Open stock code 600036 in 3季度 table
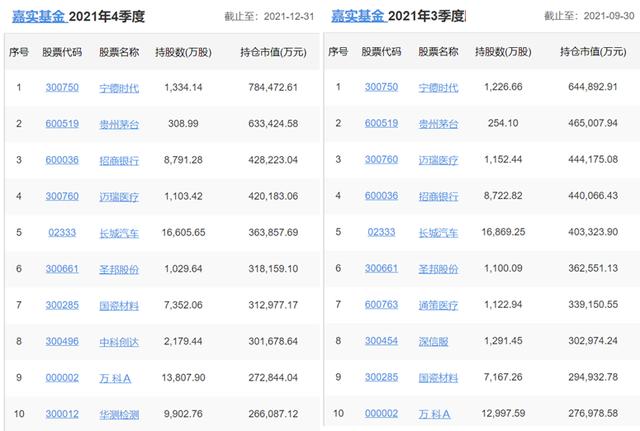The image size is (640, 431). 381,196
